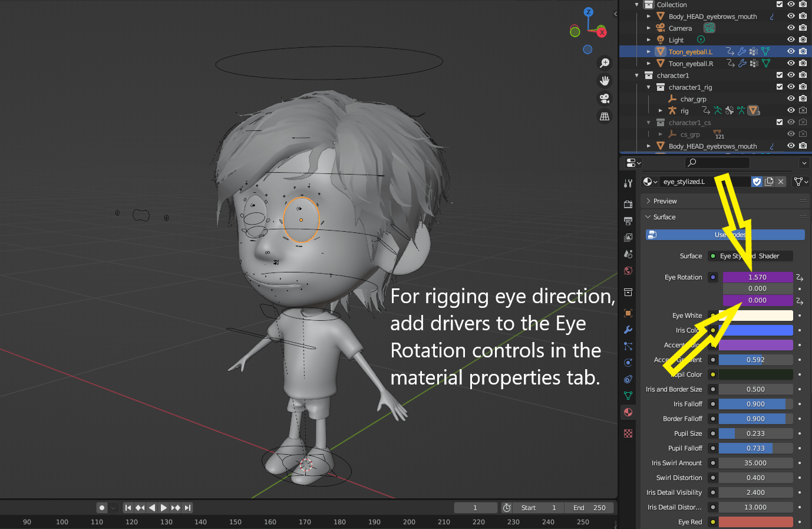Open the Output properties tab
This screenshot has height=529, width=812.
[628, 221]
